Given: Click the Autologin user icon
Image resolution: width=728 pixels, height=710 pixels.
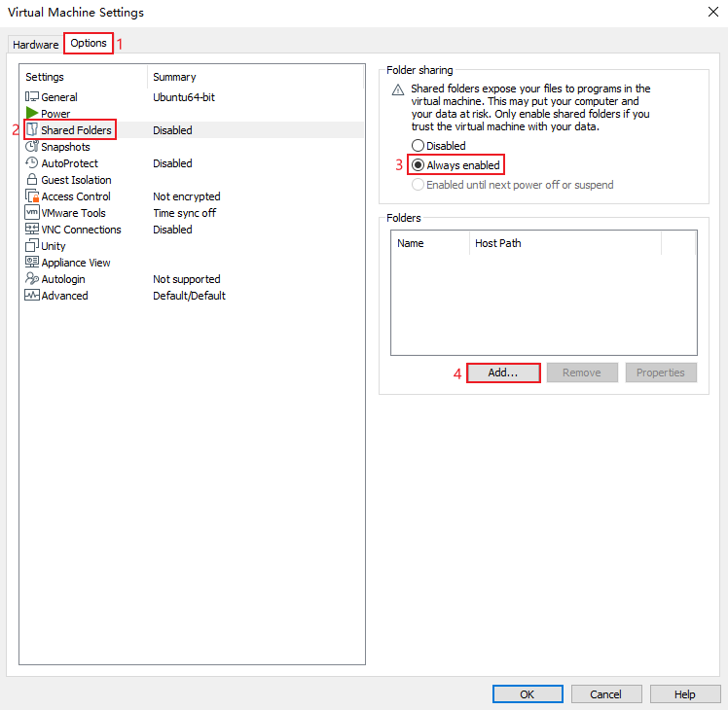Looking at the screenshot, I should point(31,279).
